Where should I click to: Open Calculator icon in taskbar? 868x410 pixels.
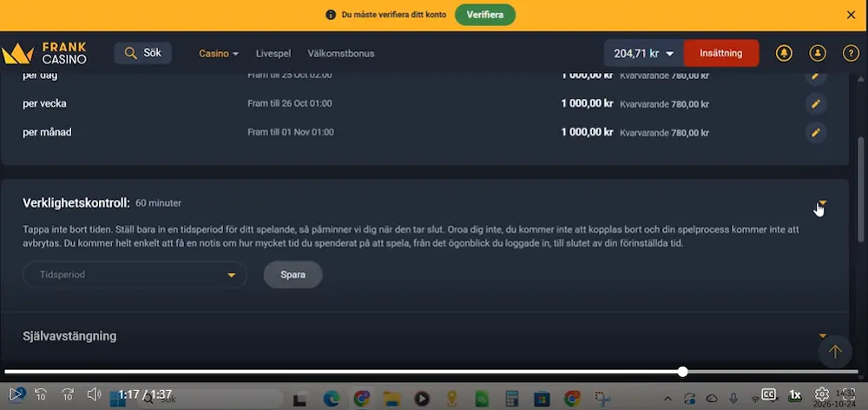coord(511,399)
